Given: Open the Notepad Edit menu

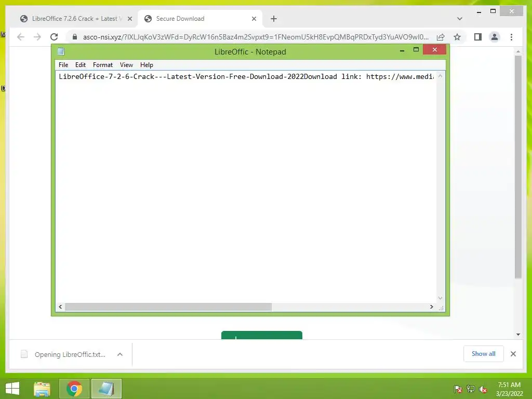Looking at the screenshot, I should click(x=81, y=65).
